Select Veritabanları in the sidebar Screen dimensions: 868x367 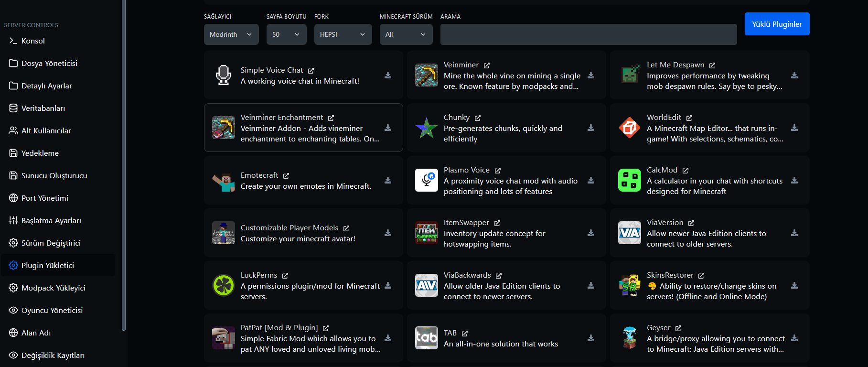58,108
